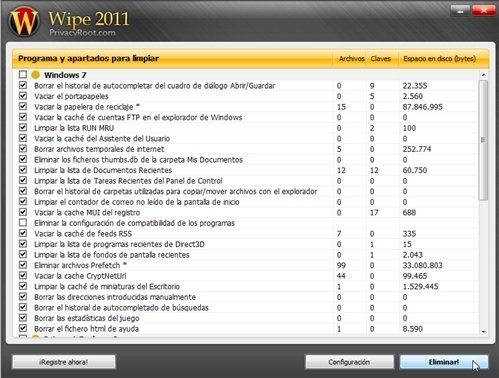499x378 pixels.
Task: Click 'Programa y apartados para limpiar' header
Action: (x=88, y=58)
